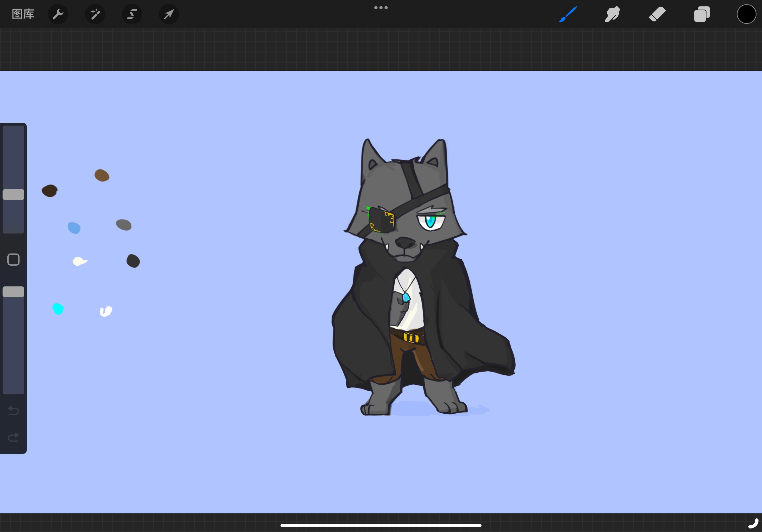
Task: Tap the undo arrow in sidebar
Action: tap(13, 410)
